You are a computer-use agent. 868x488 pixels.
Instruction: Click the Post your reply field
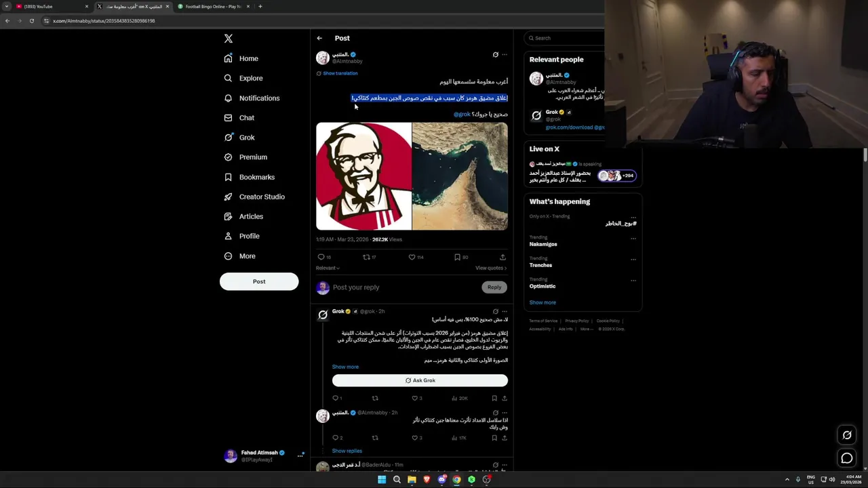(x=403, y=287)
